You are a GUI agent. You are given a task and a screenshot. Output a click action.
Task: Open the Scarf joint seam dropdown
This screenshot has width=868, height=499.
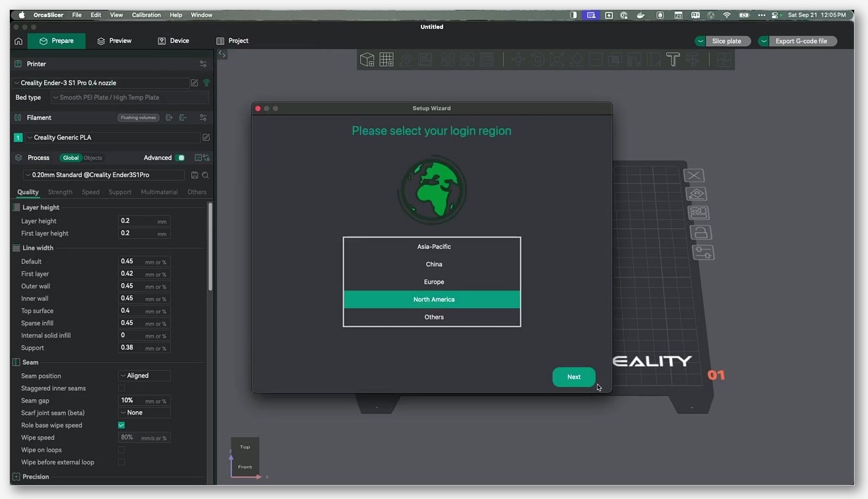coord(144,413)
